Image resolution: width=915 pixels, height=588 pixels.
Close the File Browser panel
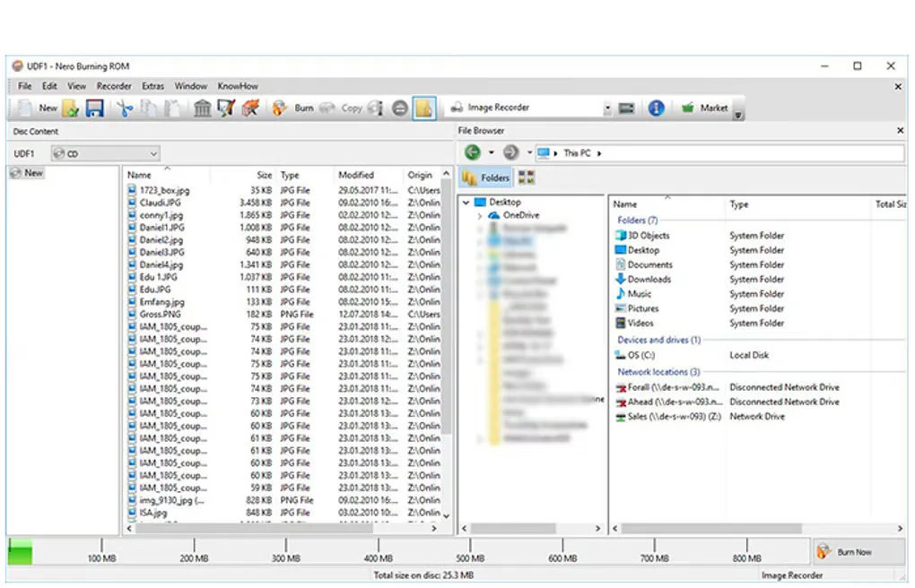(x=900, y=131)
